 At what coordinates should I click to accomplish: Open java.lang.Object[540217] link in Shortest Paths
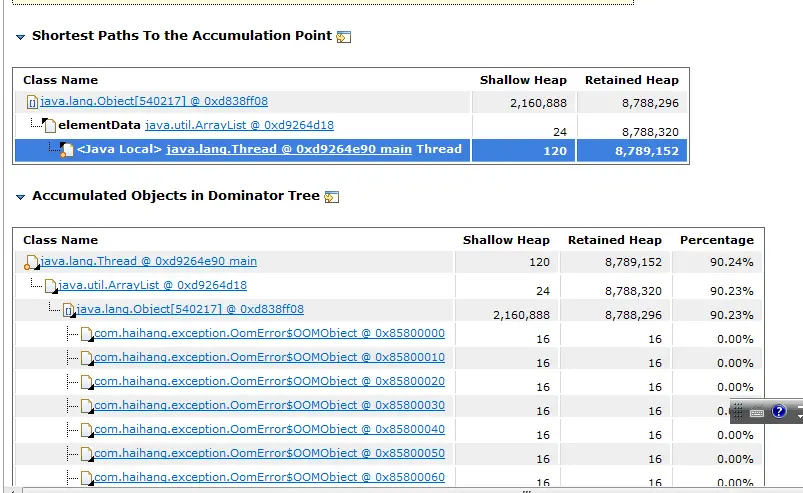coord(154,101)
